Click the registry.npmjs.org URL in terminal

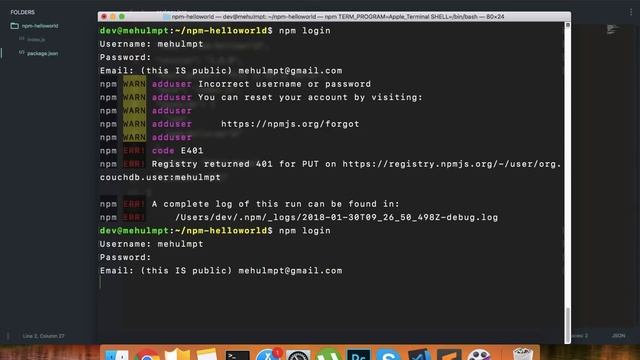tap(451, 164)
